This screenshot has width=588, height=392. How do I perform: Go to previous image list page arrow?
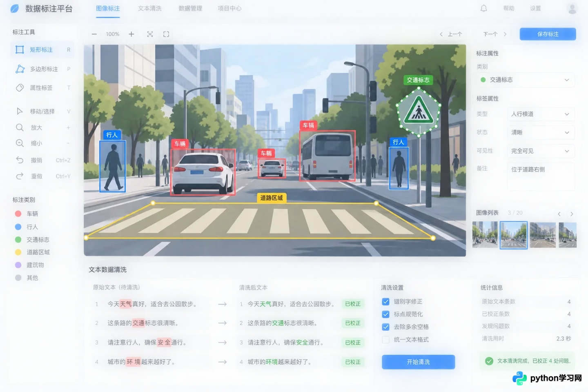click(x=559, y=214)
